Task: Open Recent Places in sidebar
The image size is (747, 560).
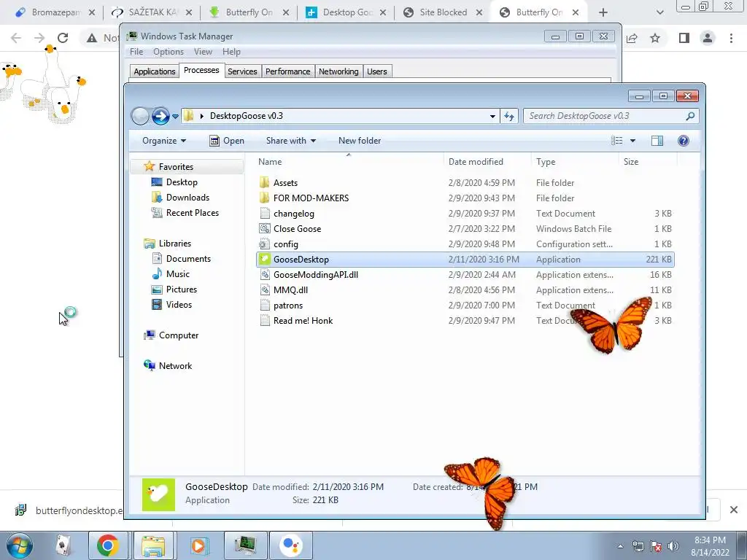Action: tap(192, 213)
